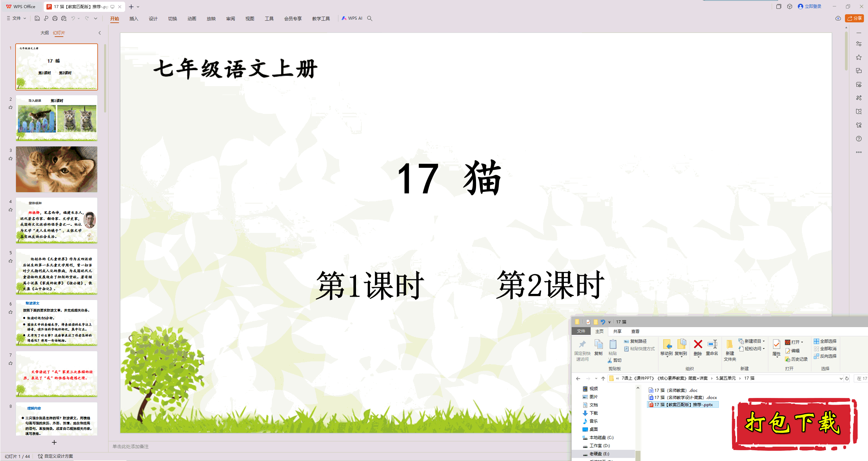Open the settings sliders icon in right sidebar
The width and height of the screenshot is (868, 461).
(859, 44)
